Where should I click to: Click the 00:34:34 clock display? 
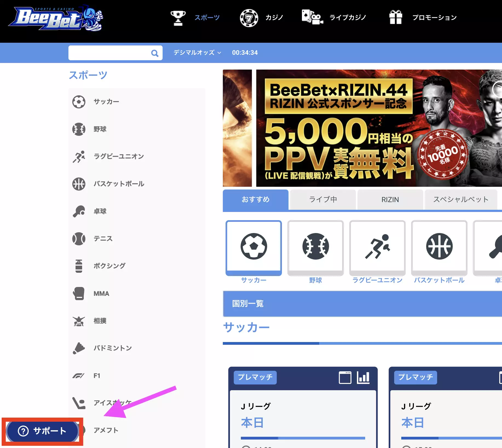(245, 53)
